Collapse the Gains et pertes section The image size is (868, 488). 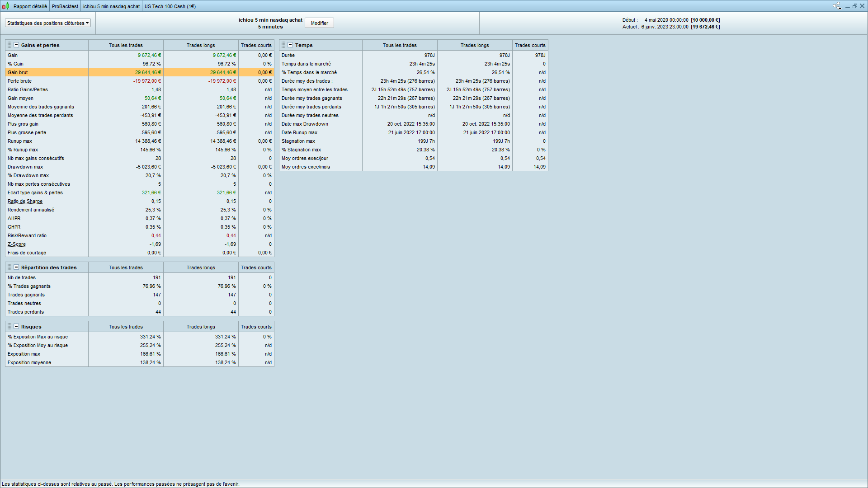[x=16, y=45]
